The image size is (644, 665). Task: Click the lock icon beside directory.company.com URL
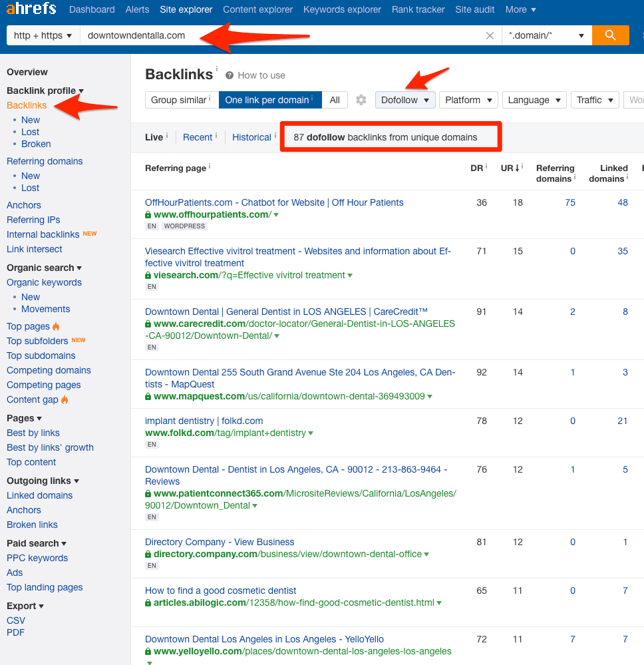point(148,554)
